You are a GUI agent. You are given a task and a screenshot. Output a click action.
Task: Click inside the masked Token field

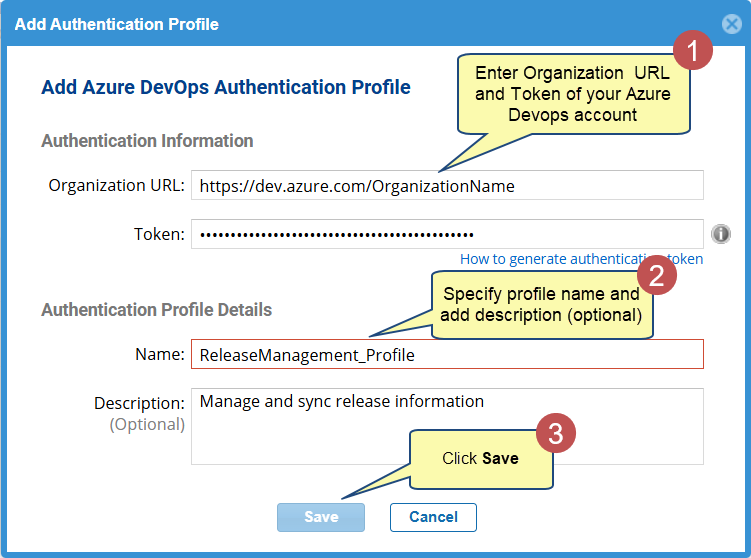[447, 234]
